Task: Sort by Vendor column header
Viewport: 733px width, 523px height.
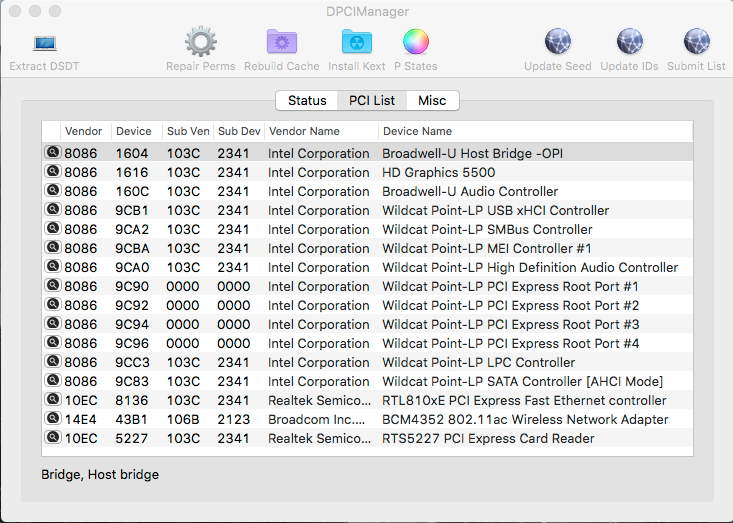Action: click(x=86, y=131)
